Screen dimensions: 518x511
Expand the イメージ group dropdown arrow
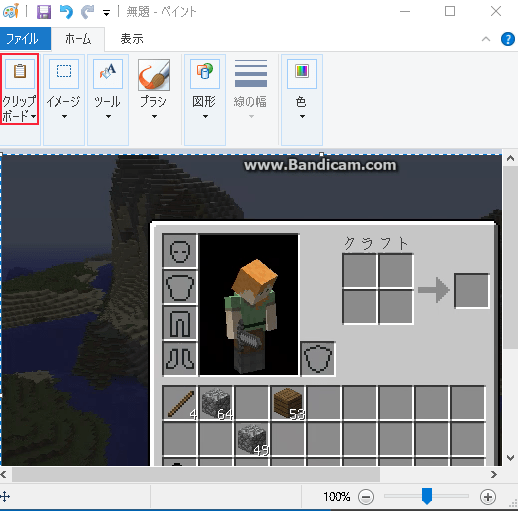click(x=64, y=117)
